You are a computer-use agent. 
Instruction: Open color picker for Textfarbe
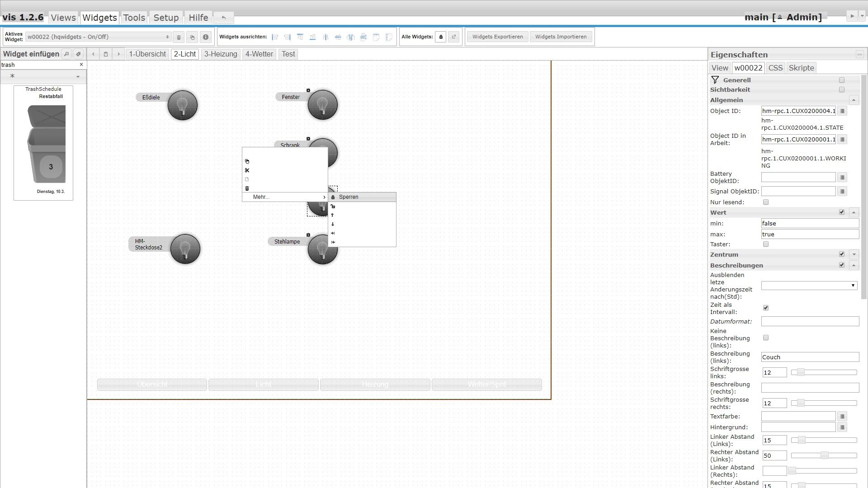coord(842,416)
